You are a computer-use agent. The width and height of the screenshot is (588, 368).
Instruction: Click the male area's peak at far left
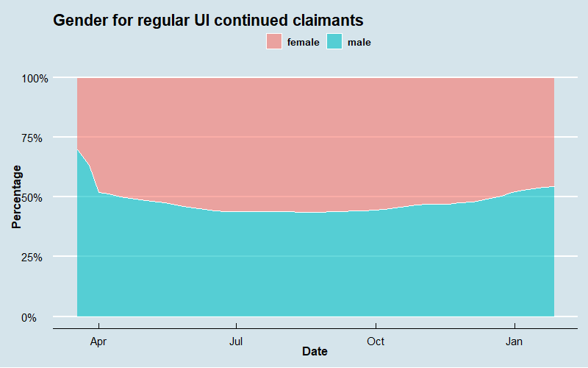78,152
